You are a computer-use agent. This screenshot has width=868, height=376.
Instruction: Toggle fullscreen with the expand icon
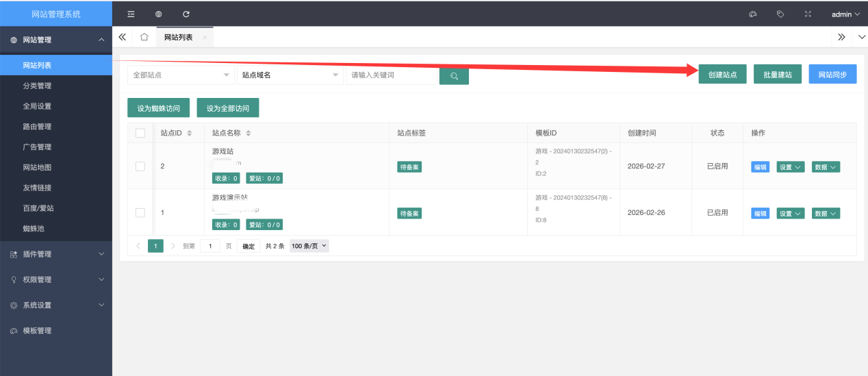tap(808, 14)
